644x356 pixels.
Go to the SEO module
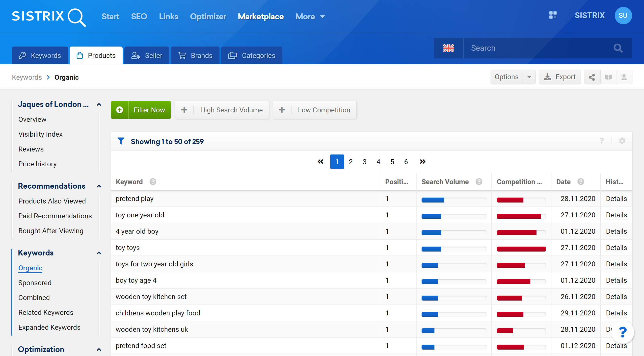(139, 17)
